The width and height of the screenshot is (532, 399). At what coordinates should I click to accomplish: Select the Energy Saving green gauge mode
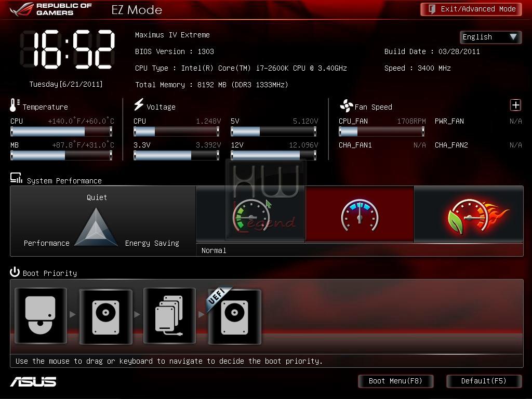pos(251,215)
